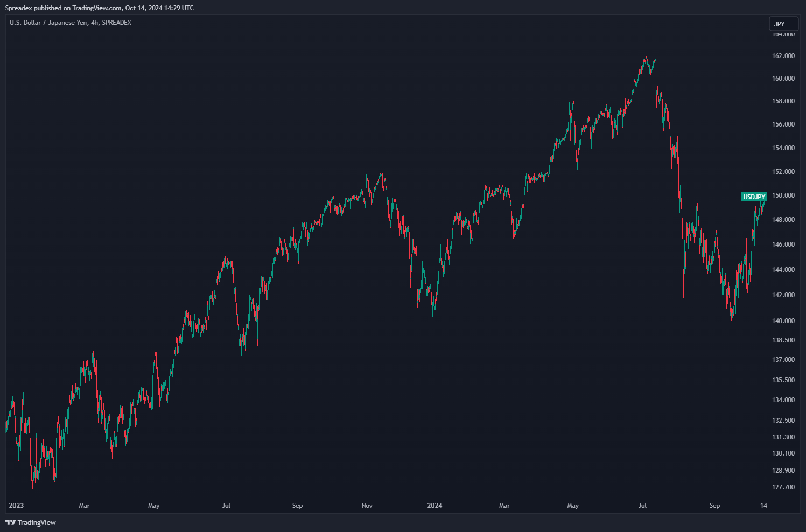Click the 162.000 price axis label
The width and height of the screenshot is (806, 532).
click(783, 56)
